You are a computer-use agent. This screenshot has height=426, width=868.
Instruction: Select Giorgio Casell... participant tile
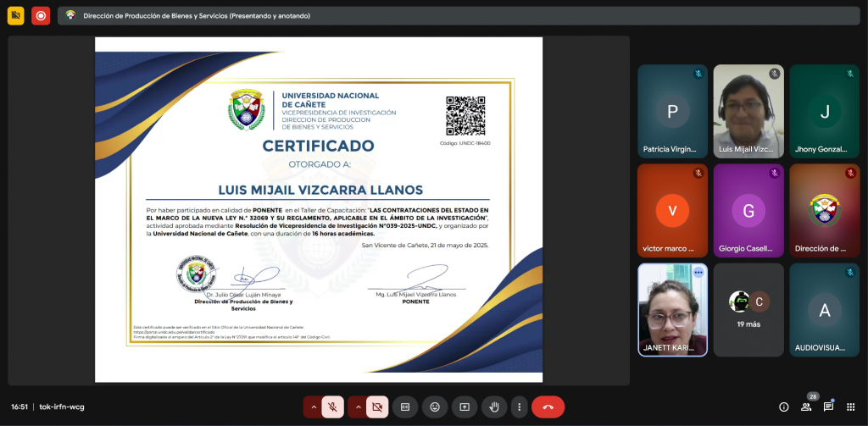point(748,211)
